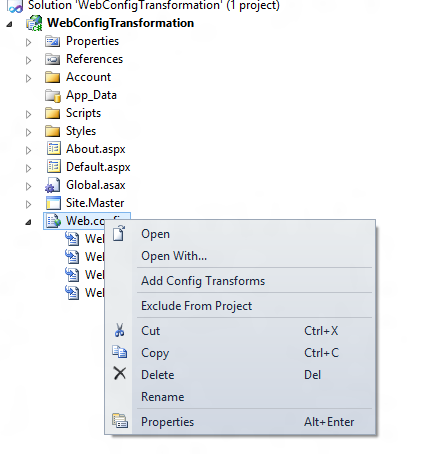Click the About.aspx page icon
Screen dimensions: 437x454
[x=53, y=149]
